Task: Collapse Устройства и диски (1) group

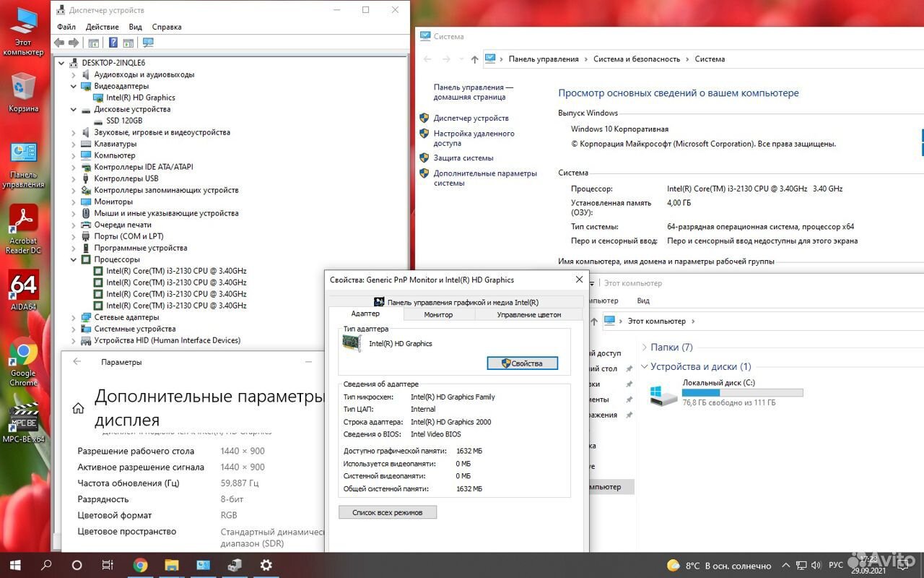Action: click(644, 367)
